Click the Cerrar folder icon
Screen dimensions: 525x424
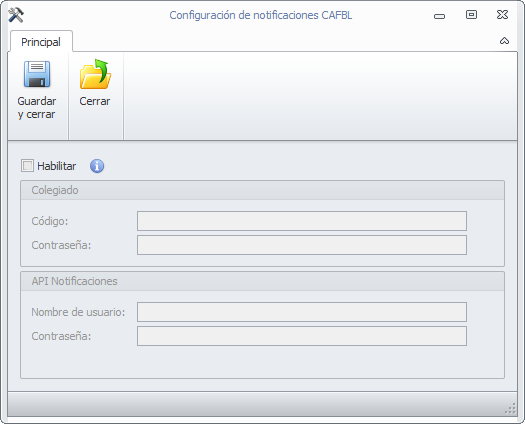95,74
